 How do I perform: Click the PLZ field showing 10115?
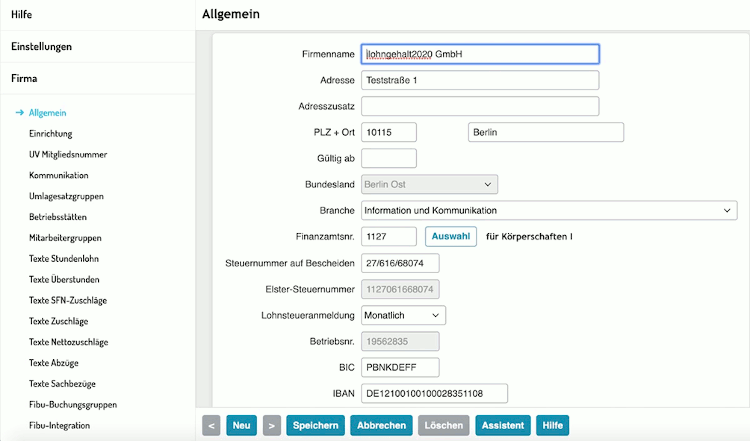388,132
